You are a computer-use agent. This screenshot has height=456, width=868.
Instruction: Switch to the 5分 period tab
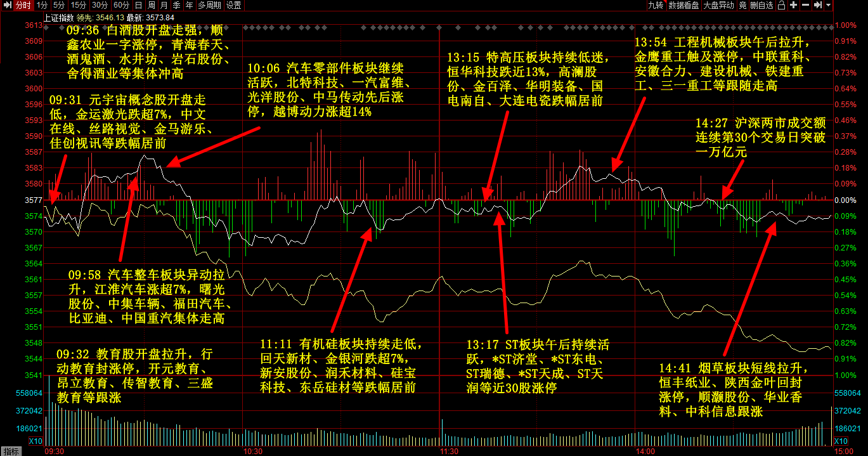tap(59, 5)
